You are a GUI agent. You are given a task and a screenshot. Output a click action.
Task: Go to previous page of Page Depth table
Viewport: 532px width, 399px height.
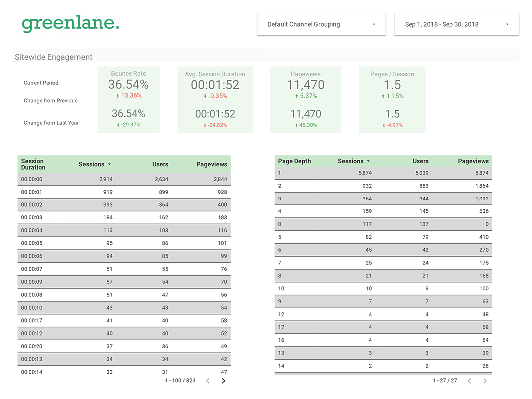(469, 381)
